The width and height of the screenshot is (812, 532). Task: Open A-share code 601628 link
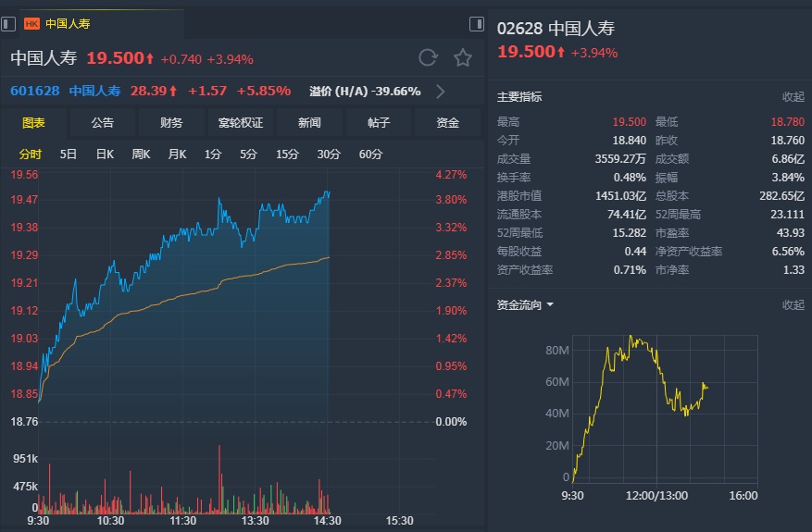coord(35,91)
